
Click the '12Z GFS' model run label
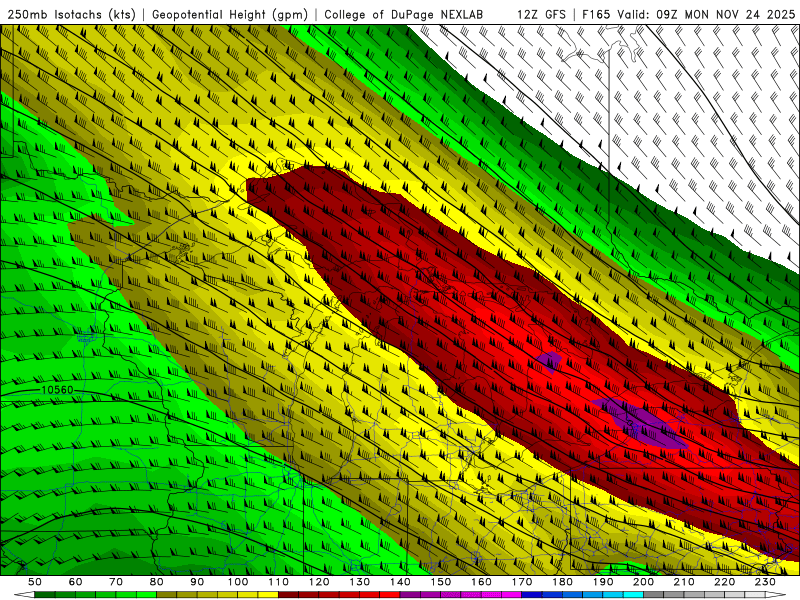[541, 14]
